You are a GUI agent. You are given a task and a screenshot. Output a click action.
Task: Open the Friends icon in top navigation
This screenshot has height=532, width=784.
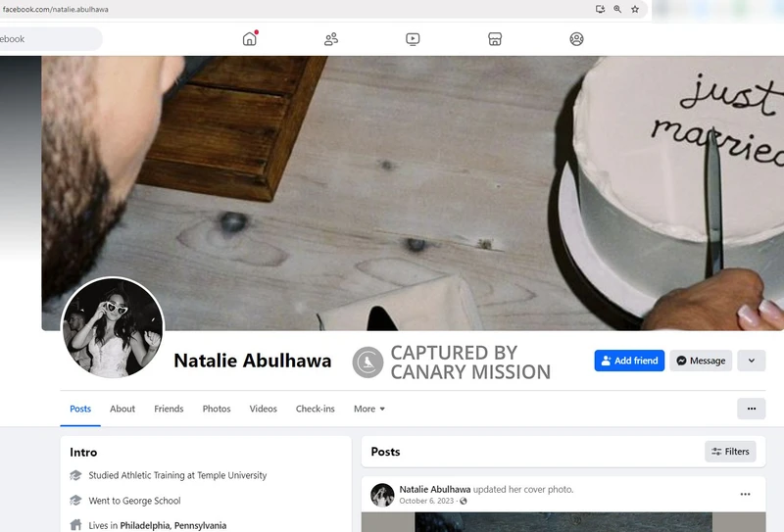tap(331, 39)
